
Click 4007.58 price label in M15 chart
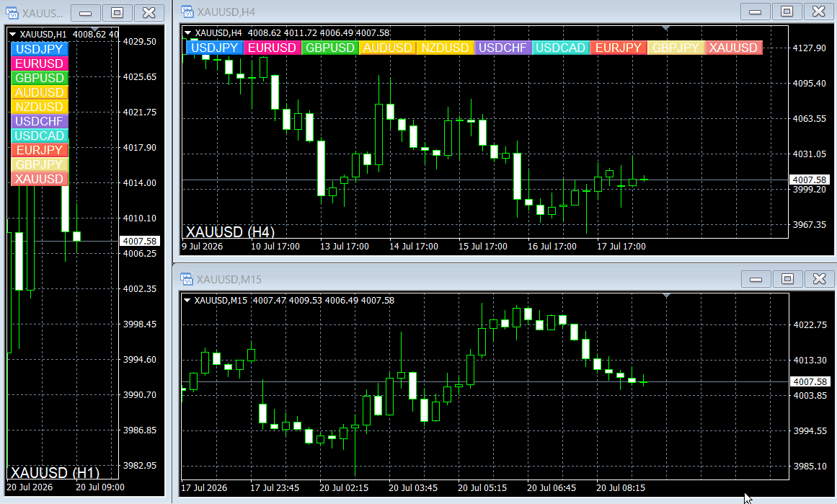tap(810, 381)
